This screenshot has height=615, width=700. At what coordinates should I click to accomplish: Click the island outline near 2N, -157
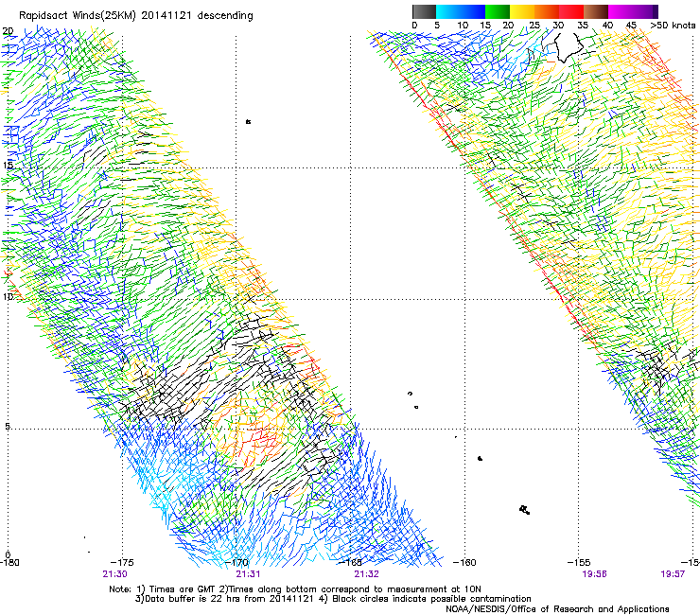pyautogui.click(x=525, y=510)
